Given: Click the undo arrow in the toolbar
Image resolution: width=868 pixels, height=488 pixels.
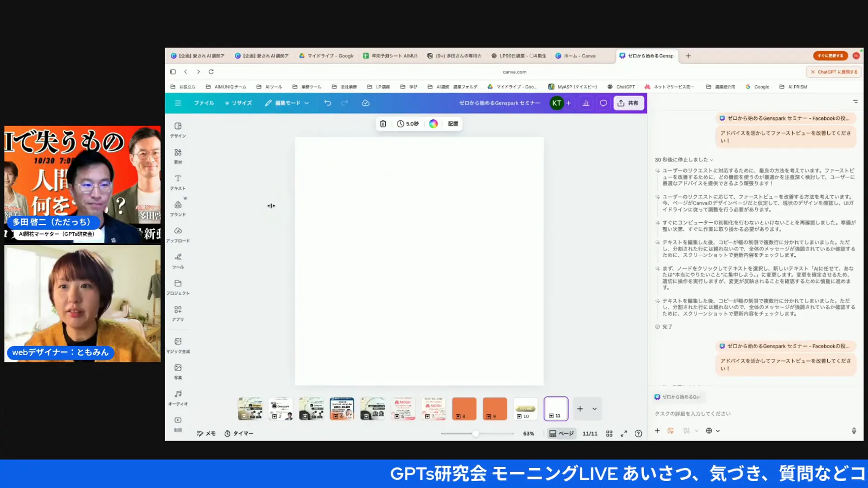Looking at the screenshot, I should point(327,103).
